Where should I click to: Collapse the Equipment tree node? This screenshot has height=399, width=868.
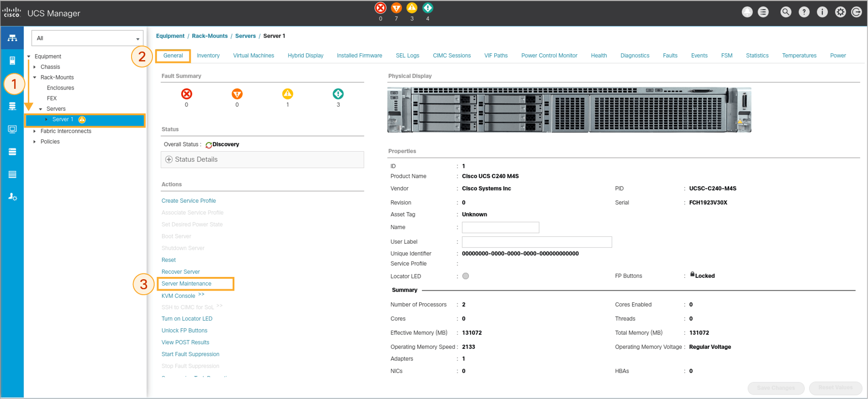(x=29, y=56)
